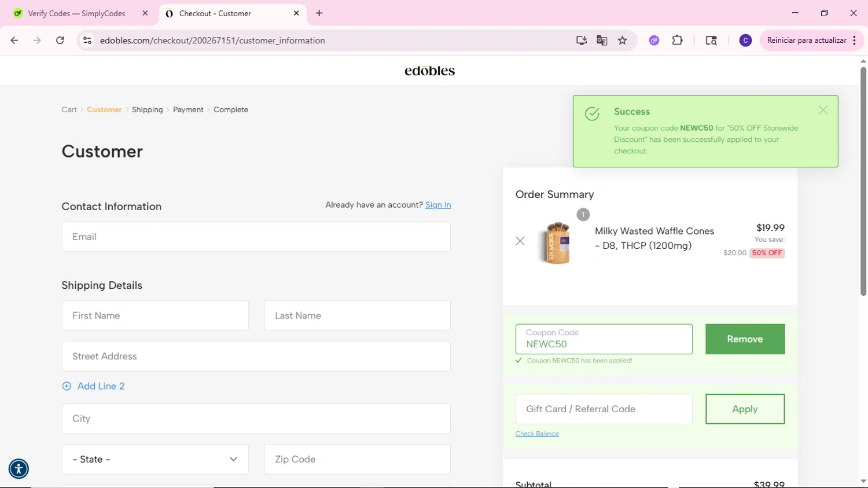Go back using the browser back arrow
This screenshot has width=868, height=488.
coord(14,41)
